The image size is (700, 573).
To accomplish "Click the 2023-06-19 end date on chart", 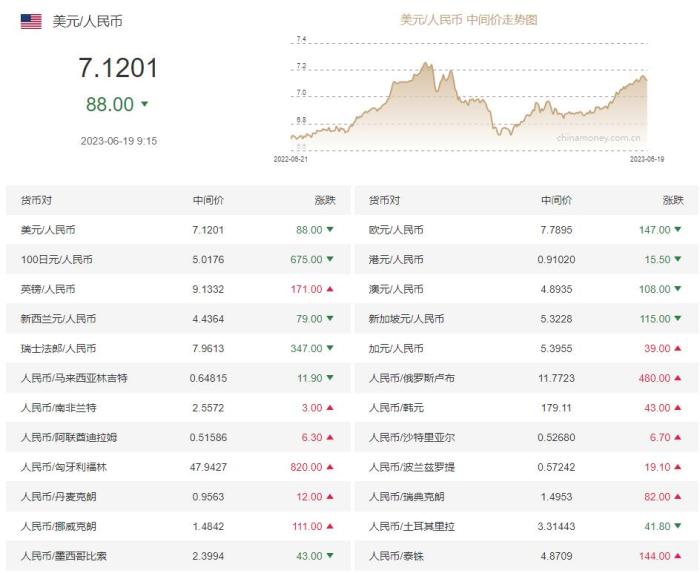I will 647,159.
